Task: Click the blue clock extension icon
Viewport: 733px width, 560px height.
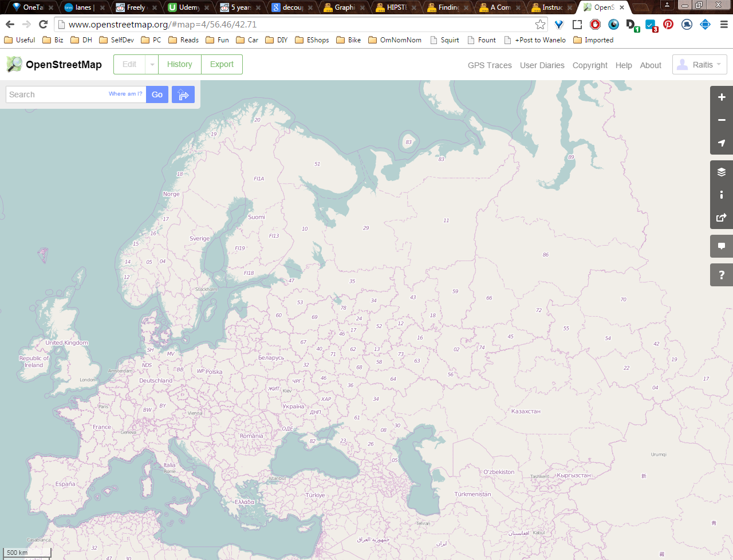Action: point(614,24)
